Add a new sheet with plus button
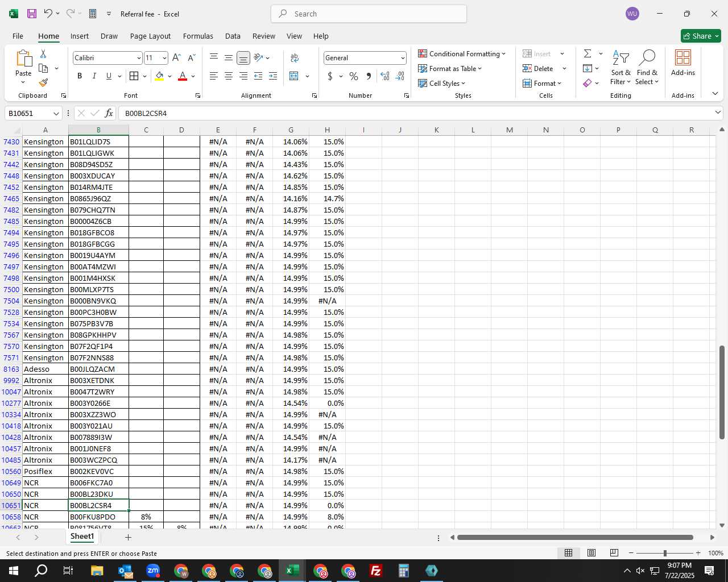 click(x=128, y=537)
